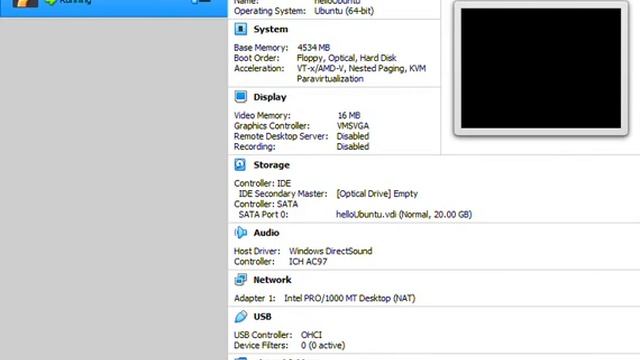Image resolution: width=640 pixels, height=360 pixels.
Task: Open the Display settings heading
Action: tap(270, 97)
